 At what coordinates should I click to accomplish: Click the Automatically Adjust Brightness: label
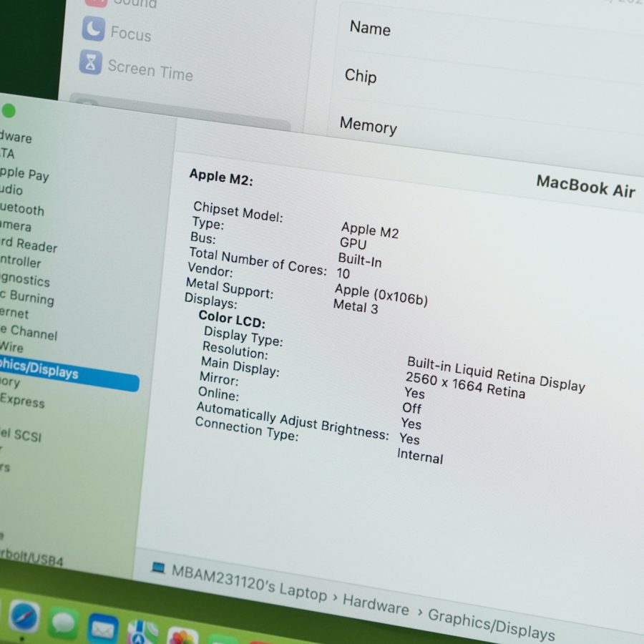coord(292,420)
